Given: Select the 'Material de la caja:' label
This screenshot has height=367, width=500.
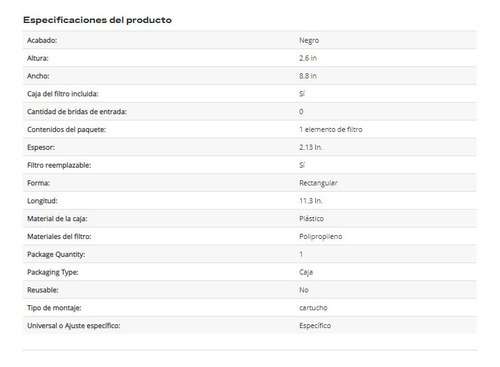Looking at the screenshot, I should (x=57, y=219).
